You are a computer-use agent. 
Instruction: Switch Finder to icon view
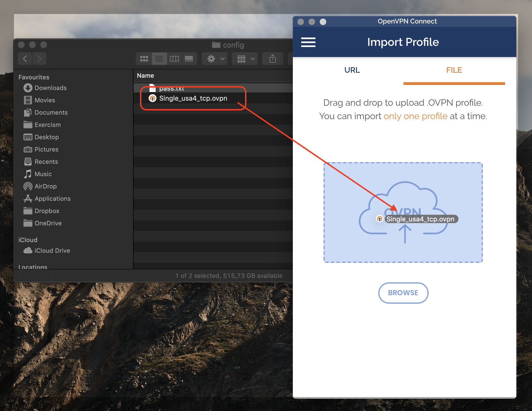point(144,59)
